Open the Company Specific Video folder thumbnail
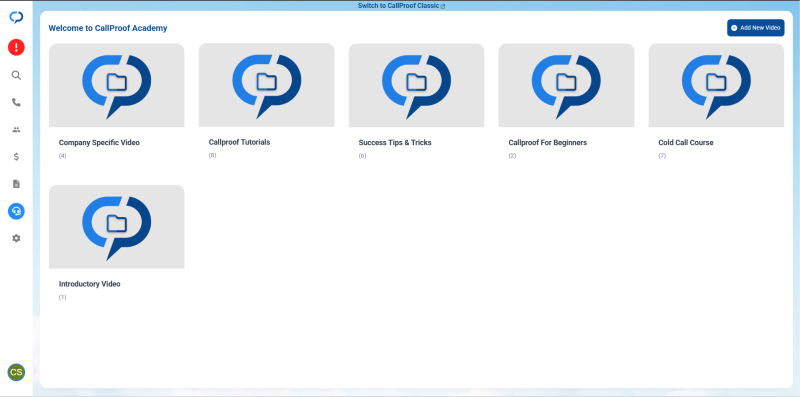 click(117, 85)
